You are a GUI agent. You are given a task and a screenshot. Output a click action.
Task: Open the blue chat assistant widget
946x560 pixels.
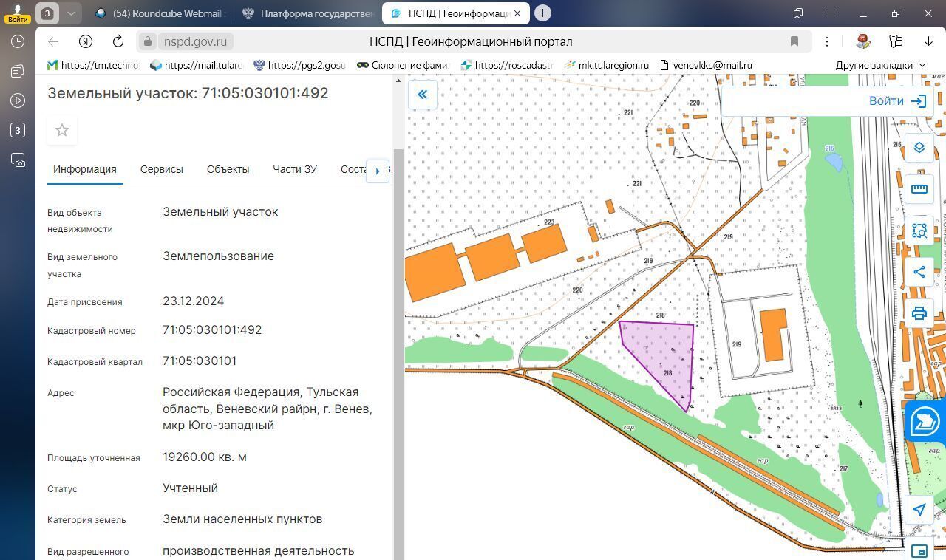pos(925,422)
